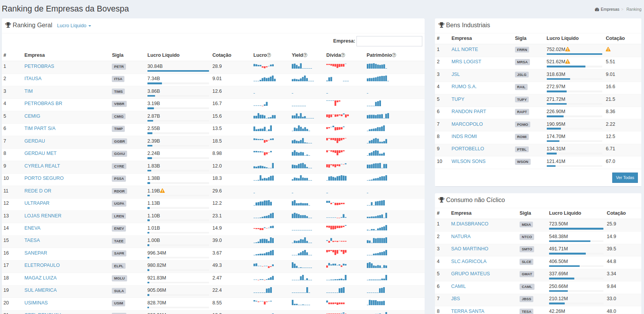Click the warning icon in REDE D OR row
Screen dimensions: 644x314
pyautogui.click(x=162, y=191)
